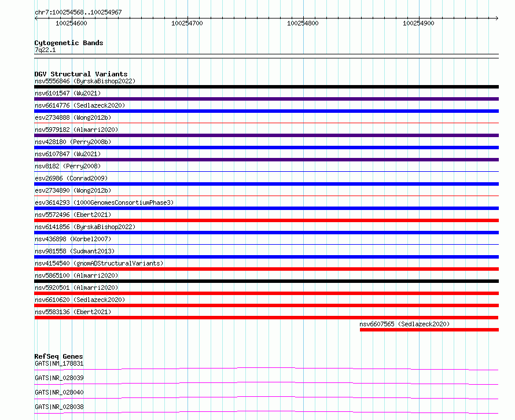Open variant esv26986 (Conrad2009) label
Image resolution: width=515 pixels, height=420 pixels.
pos(71,178)
